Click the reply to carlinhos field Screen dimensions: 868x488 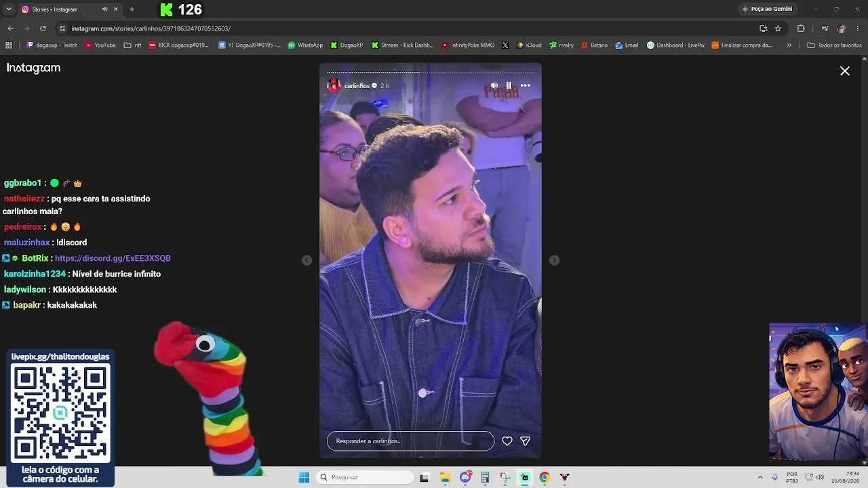(410, 441)
